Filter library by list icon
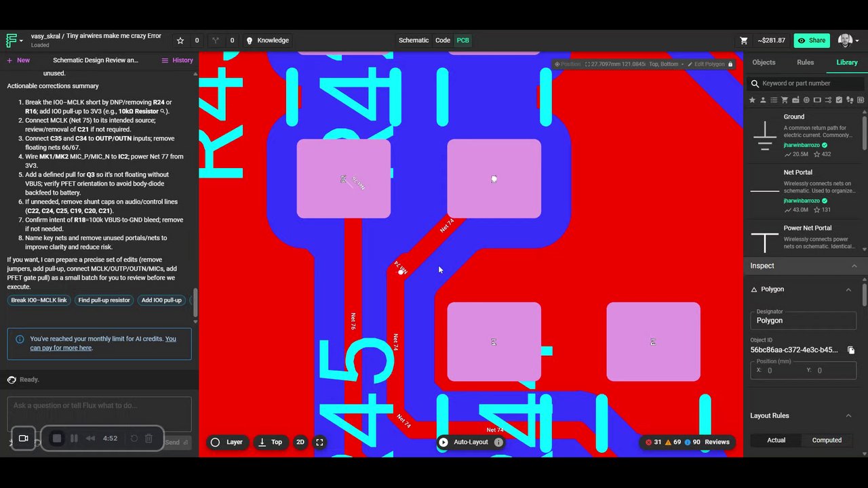 pos(774,100)
